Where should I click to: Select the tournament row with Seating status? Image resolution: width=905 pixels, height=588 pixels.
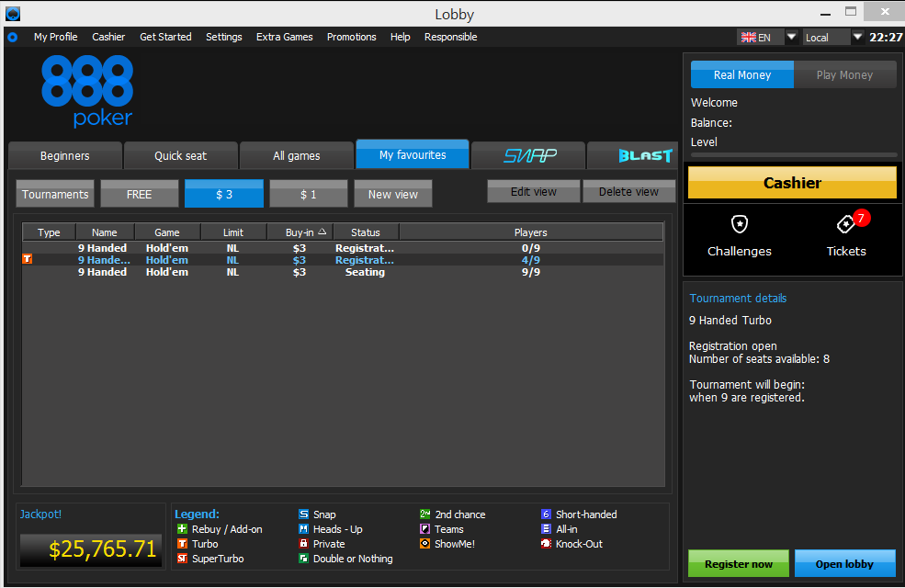pyautogui.click(x=343, y=272)
